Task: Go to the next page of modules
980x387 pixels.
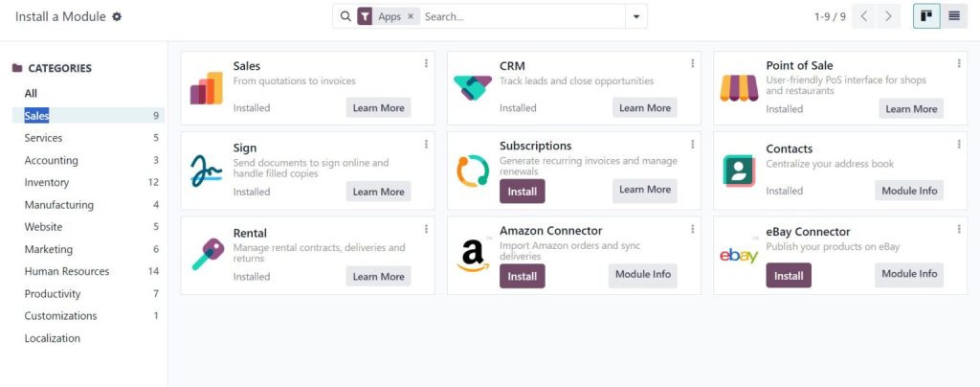Action: [889, 16]
